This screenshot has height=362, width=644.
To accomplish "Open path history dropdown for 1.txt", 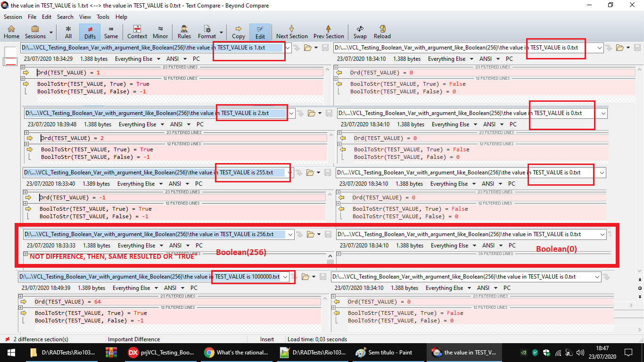I will (287, 48).
